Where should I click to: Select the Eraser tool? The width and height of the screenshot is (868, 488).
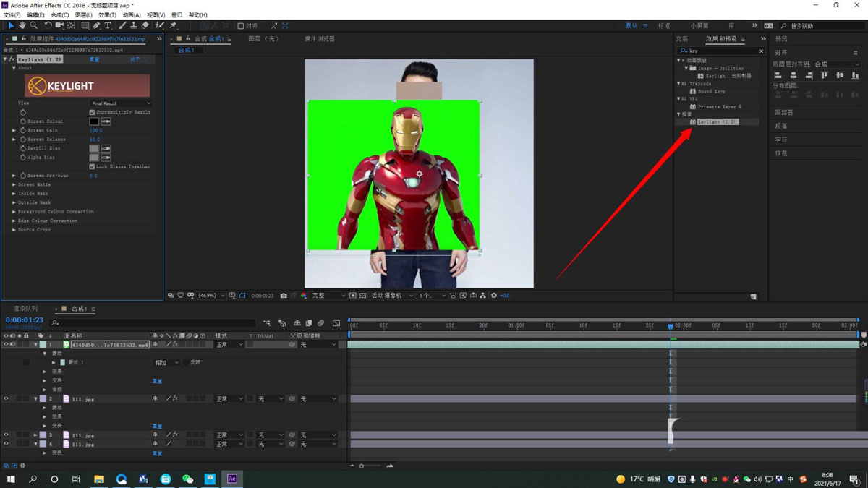[x=145, y=26]
